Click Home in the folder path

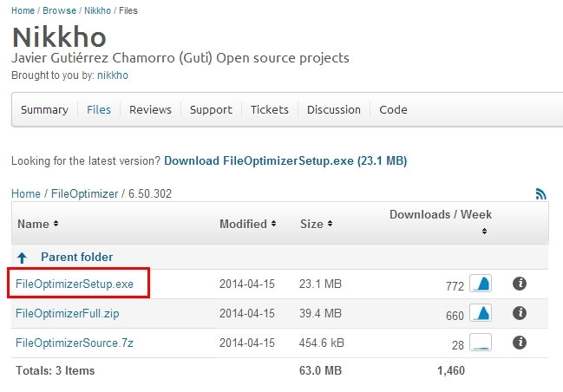pos(26,194)
